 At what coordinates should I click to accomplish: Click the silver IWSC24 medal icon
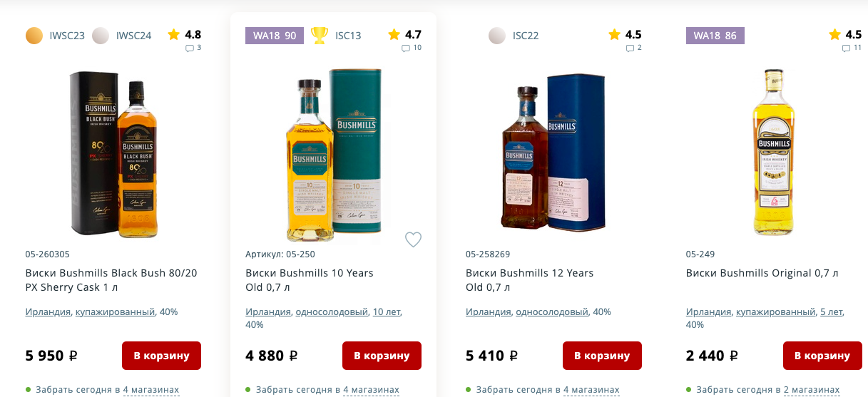point(101,36)
